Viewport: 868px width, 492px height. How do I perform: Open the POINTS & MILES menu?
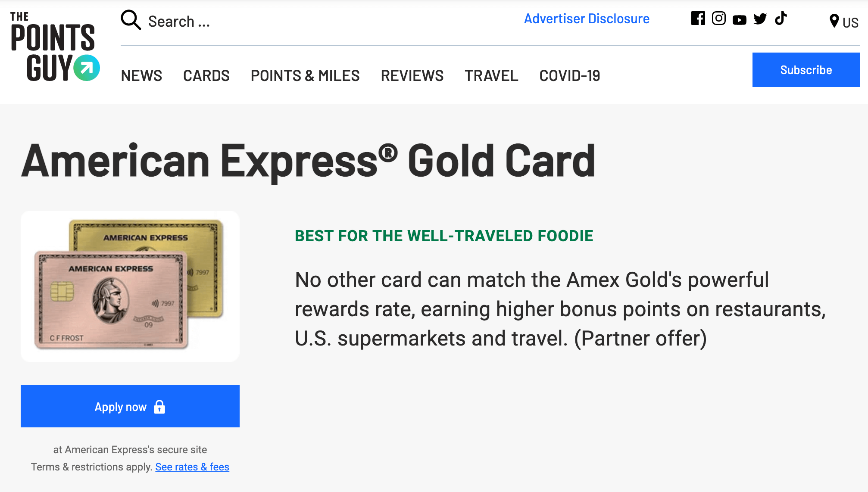(305, 76)
